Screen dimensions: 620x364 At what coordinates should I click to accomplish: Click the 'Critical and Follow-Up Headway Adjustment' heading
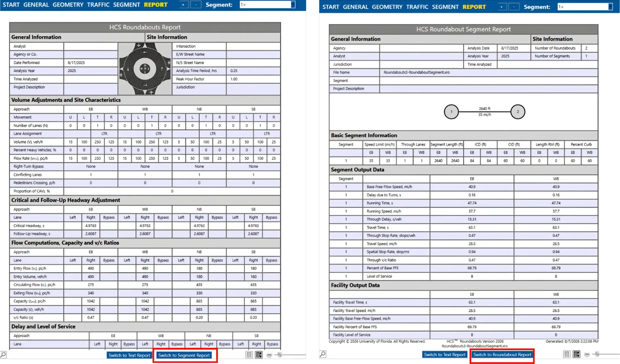(x=66, y=200)
